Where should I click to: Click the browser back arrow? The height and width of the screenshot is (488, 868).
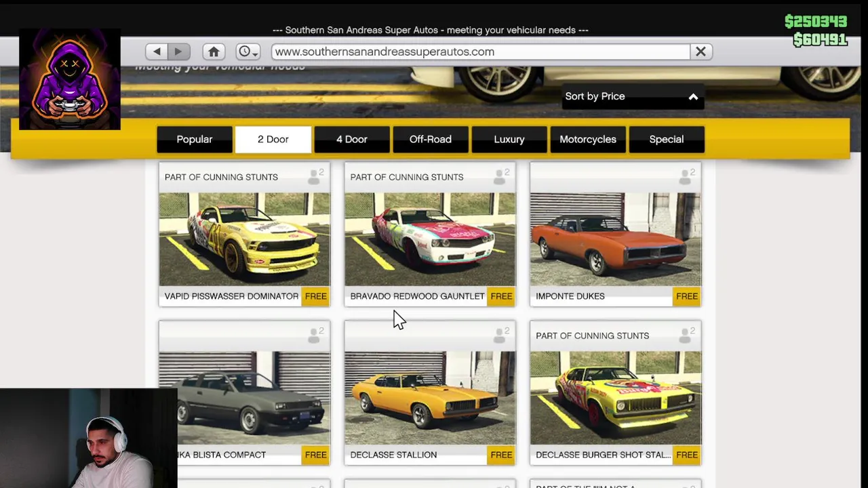[157, 52]
